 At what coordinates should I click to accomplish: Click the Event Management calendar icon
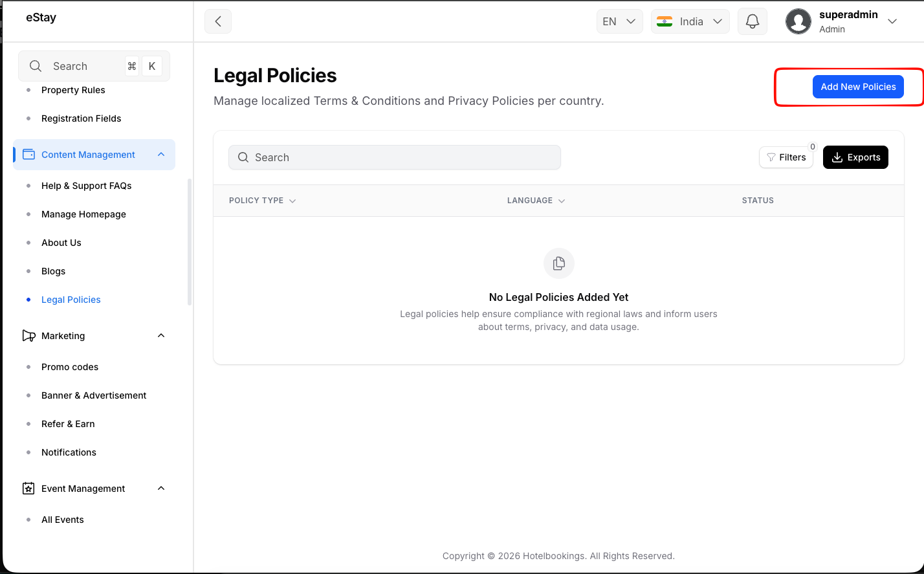[x=28, y=489]
